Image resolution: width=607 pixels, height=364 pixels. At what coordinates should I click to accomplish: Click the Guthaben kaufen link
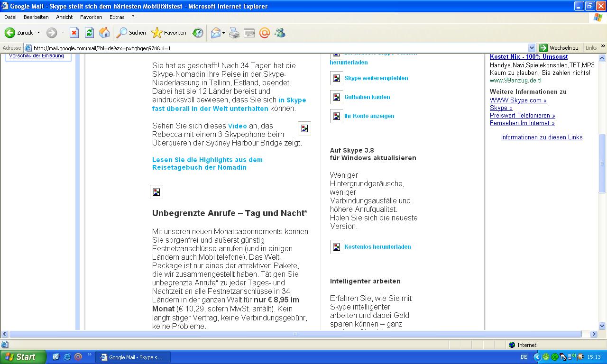(367, 97)
